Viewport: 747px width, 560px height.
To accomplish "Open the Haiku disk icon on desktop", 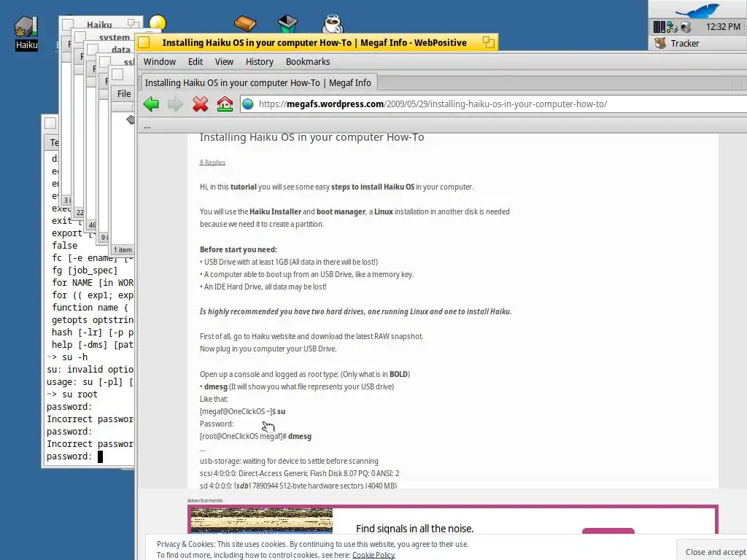I will [x=26, y=32].
